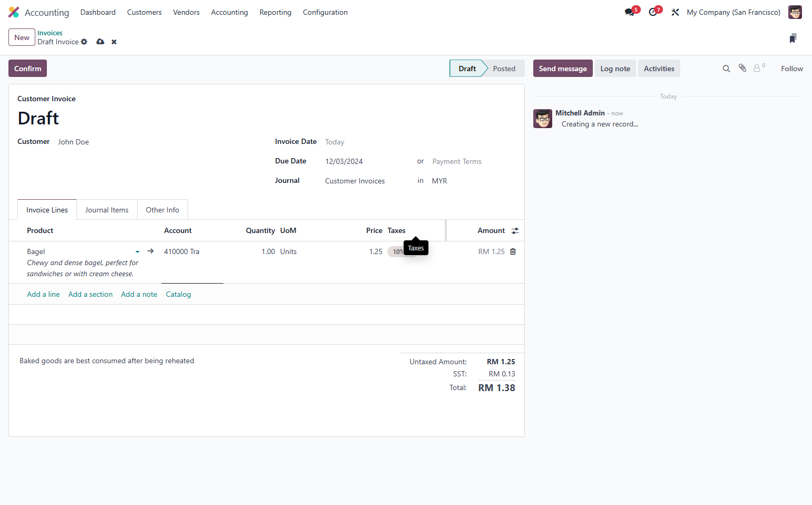Open the product Catalog
The height and width of the screenshot is (505, 812).
tap(178, 294)
